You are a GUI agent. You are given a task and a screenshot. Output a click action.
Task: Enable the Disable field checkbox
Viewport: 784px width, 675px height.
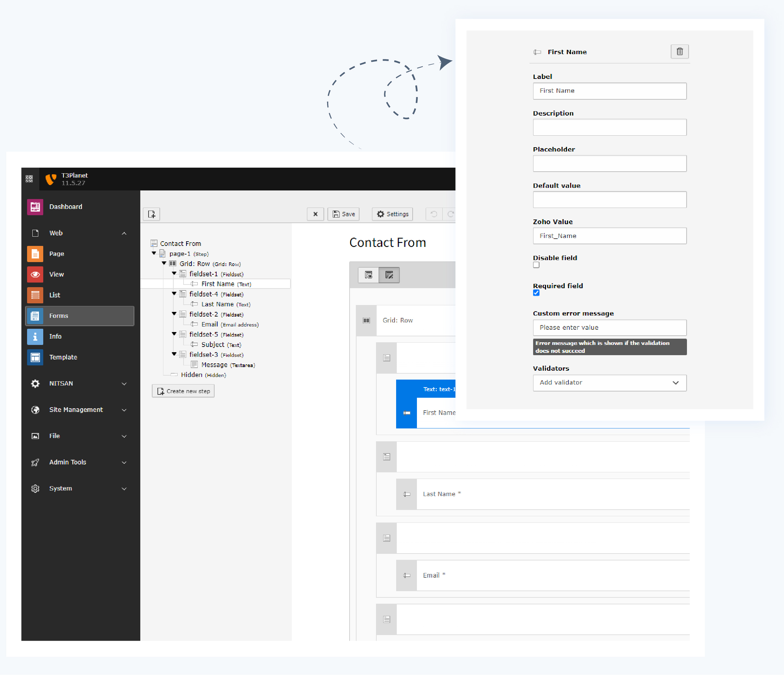coord(536,265)
